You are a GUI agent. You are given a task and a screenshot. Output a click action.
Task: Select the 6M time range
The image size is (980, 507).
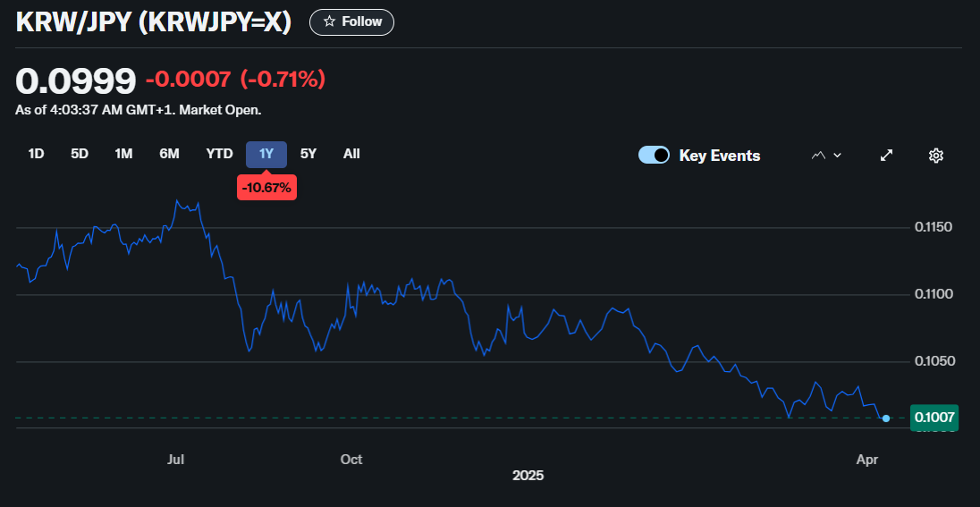(x=169, y=154)
